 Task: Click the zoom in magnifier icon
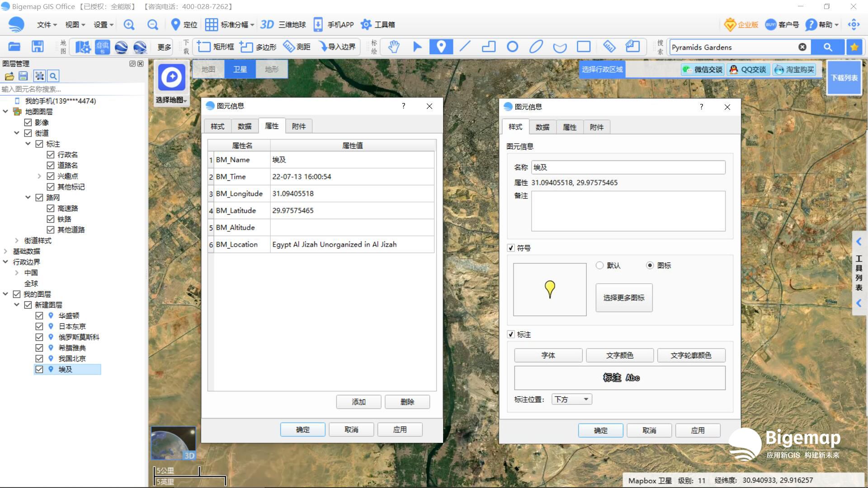pos(129,24)
